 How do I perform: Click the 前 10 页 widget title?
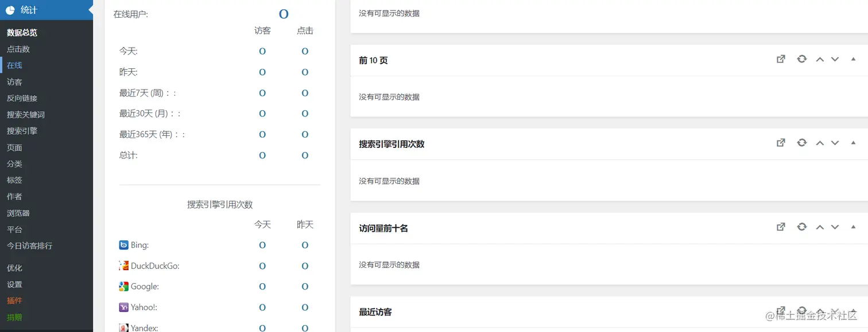point(373,60)
